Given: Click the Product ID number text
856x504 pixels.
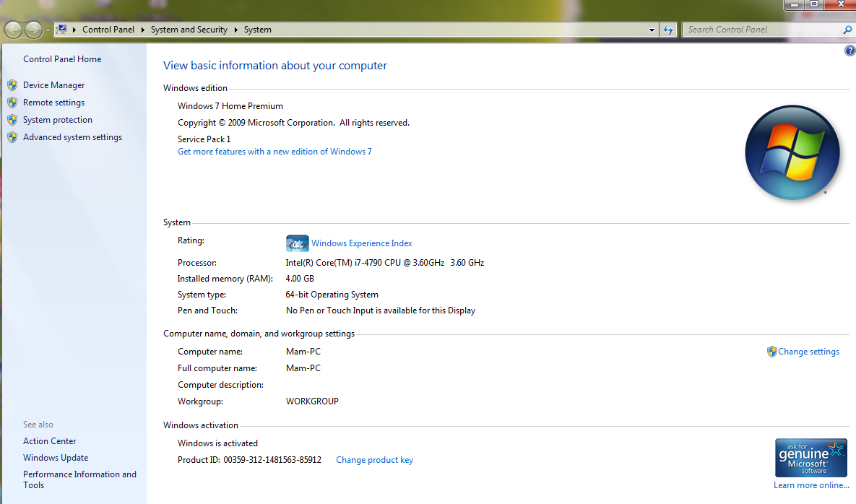Looking at the screenshot, I should pos(272,460).
